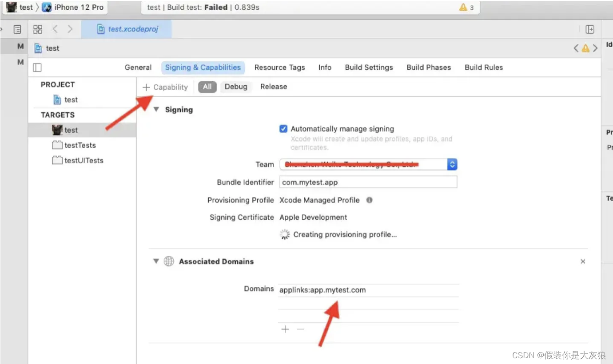Image resolution: width=613 pixels, height=364 pixels.
Task: Open the related items grid icon
Action: 38,29
